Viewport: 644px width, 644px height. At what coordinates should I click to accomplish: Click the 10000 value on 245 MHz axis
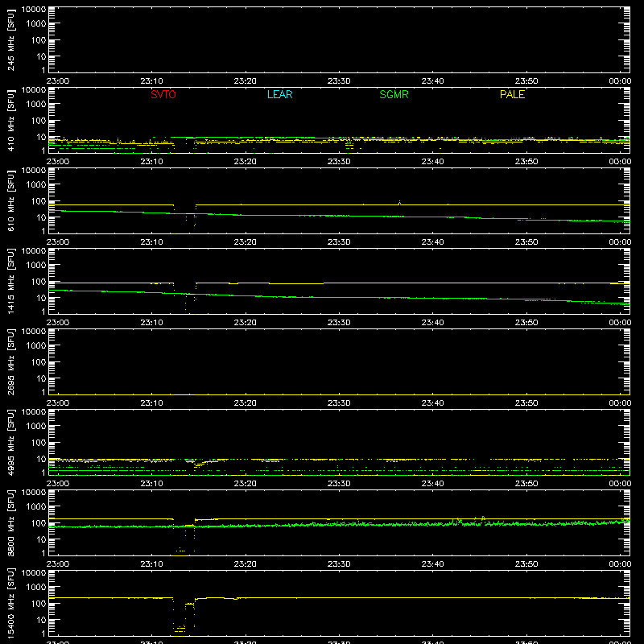click(x=34, y=10)
